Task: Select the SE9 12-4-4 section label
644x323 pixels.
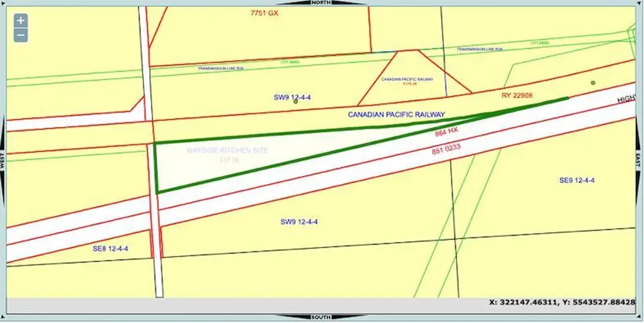Action: [577, 180]
